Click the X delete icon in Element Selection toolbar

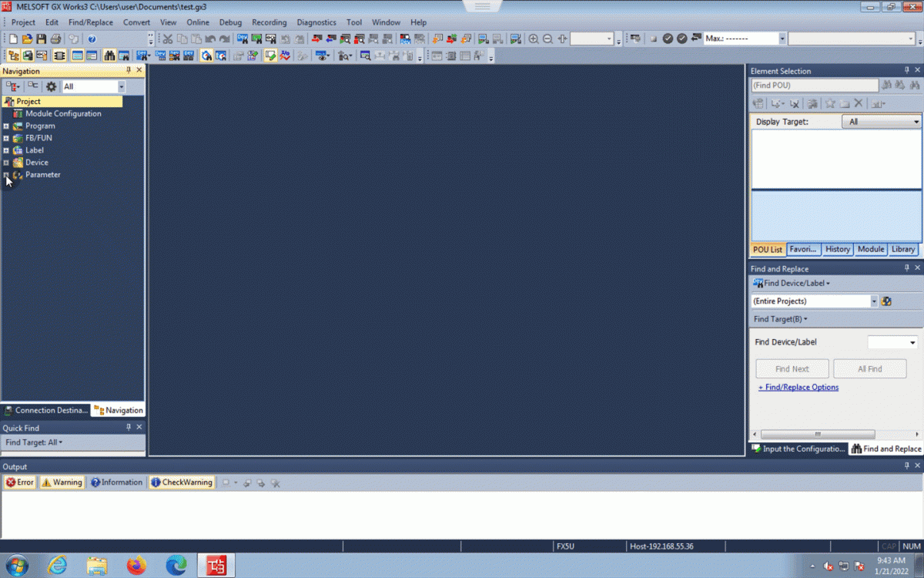coord(859,103)
